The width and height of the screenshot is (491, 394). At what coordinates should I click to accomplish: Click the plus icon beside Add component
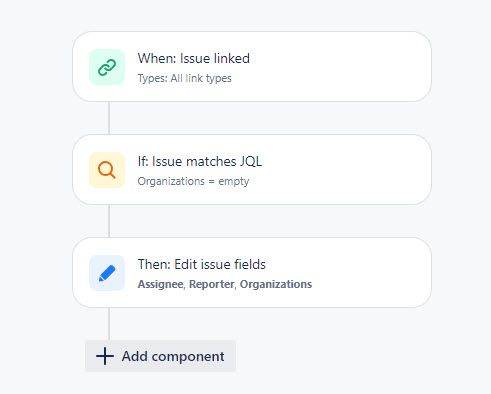coord(105,356)
